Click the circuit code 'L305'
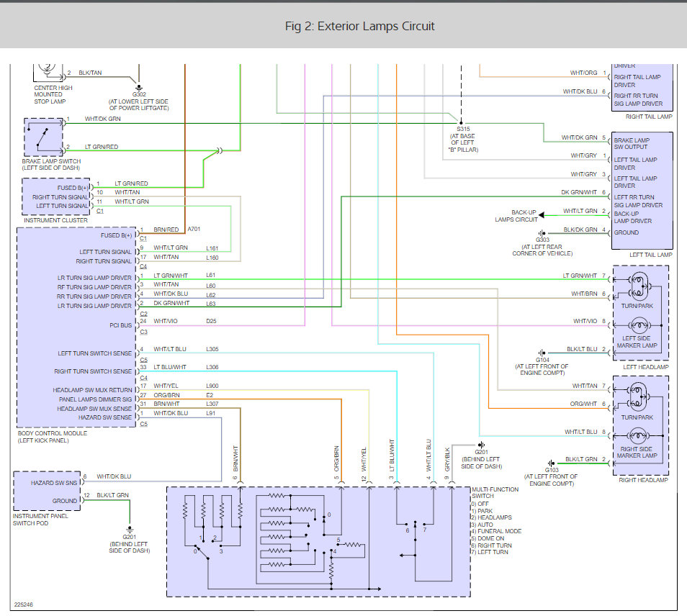This screenshot has width=687, height=616. click(212, 349)
